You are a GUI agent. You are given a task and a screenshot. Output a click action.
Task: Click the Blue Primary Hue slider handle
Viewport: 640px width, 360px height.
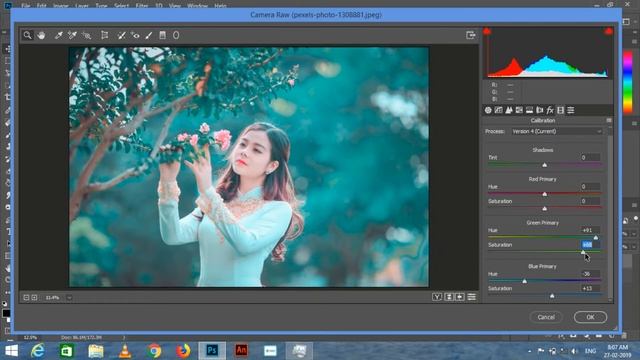pyautogui.click(x=524, y=281)
